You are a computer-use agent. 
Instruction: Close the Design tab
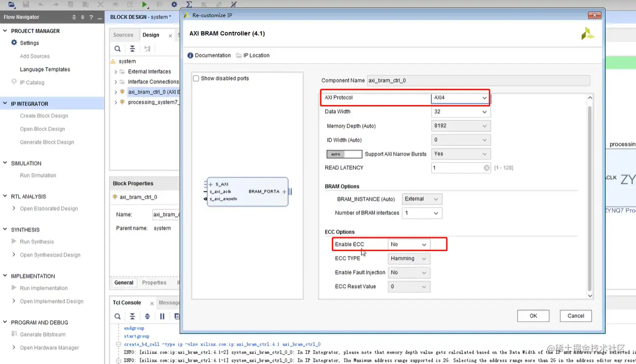(170, 35)
